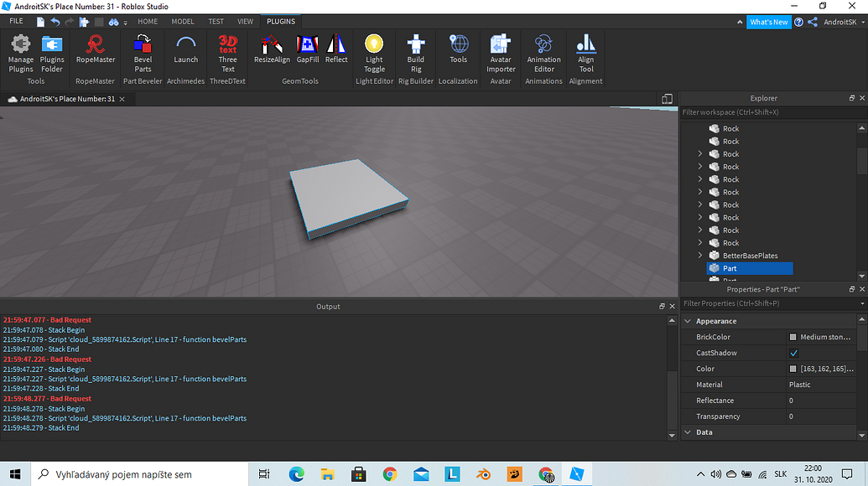Collapse the Appearance properties section
The height and width of the screenshot is (486, 868).
[x=688, y=321]
